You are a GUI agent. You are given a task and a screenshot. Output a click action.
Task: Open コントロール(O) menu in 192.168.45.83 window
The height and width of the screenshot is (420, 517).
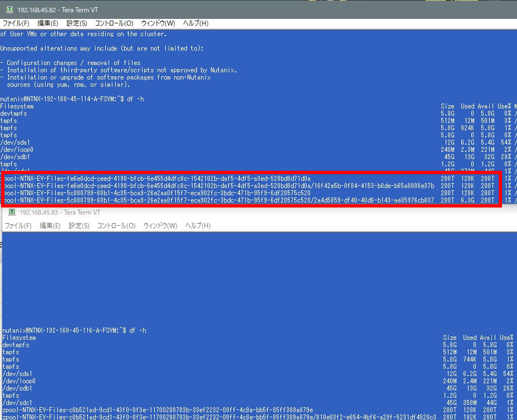click(116, 225)
